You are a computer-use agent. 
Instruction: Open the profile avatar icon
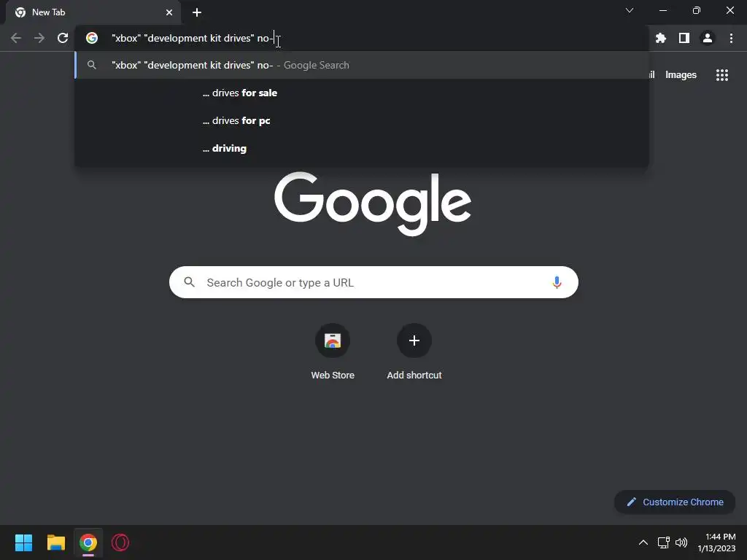[708, 38]
